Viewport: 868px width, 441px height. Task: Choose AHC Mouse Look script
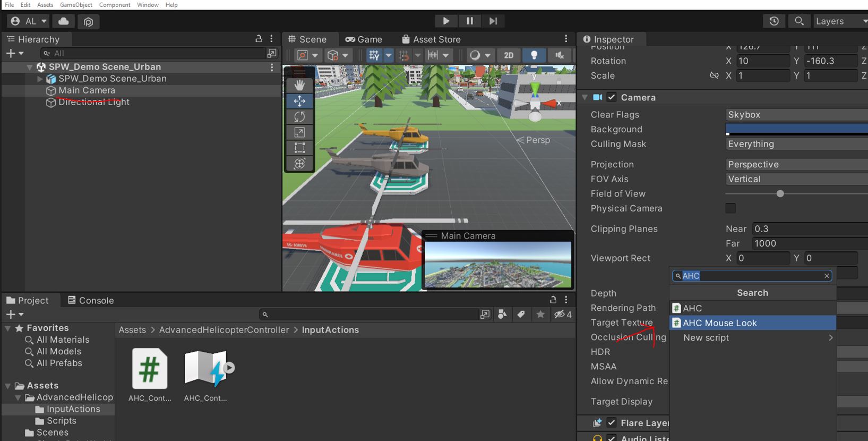pos(752,323)
